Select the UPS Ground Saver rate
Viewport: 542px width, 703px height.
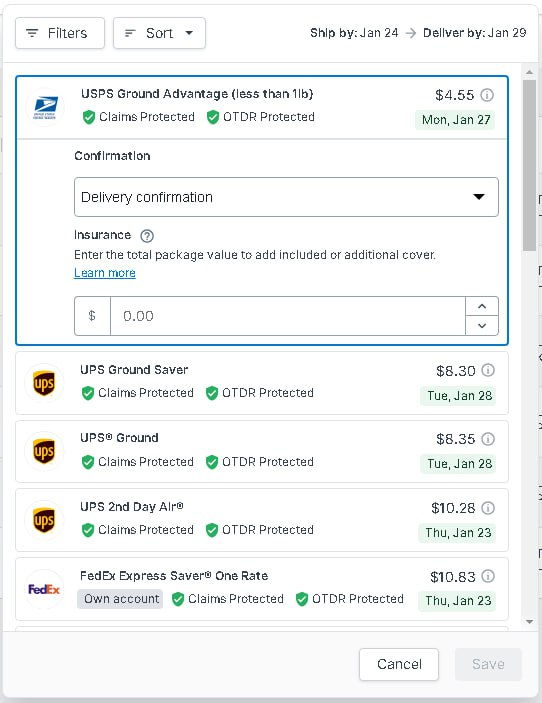pyautogui.click(x=262, y=383)
